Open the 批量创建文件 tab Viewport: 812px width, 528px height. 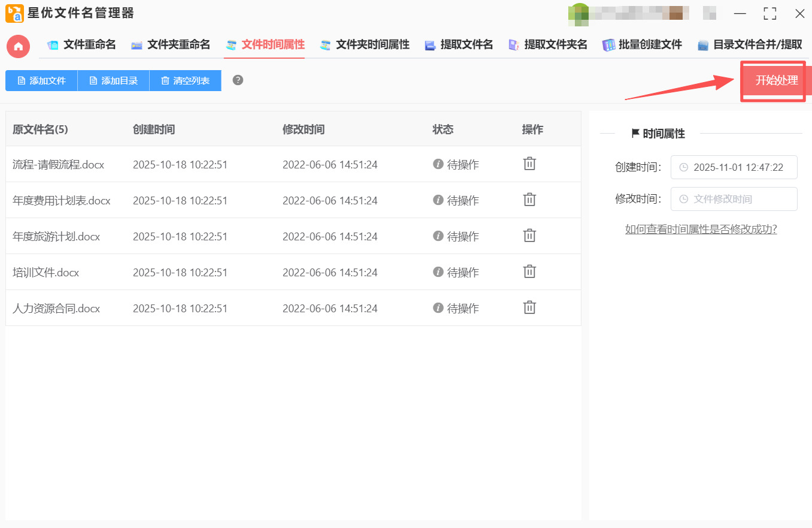click(x=643, y=44)
